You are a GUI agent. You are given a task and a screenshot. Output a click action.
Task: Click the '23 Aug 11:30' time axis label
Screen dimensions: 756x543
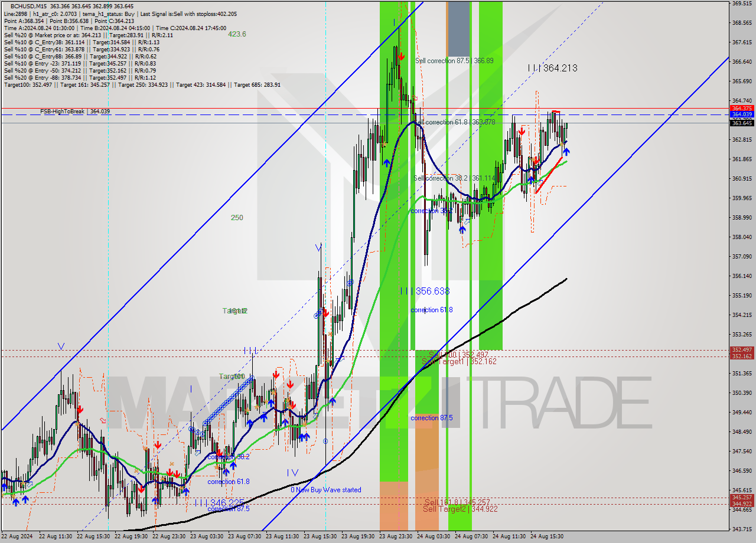pyautogui.click(x=283, y=537)
